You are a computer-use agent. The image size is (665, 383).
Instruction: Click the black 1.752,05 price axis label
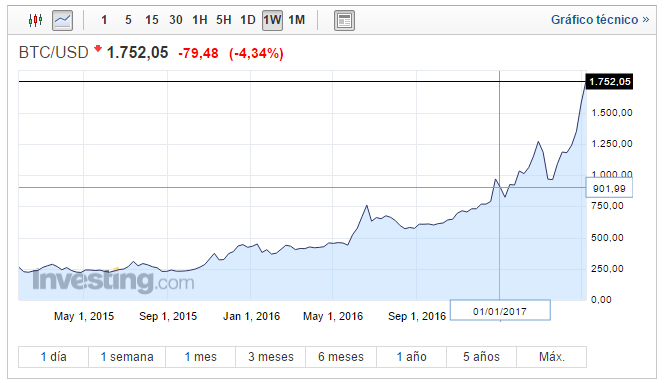pos(609,81)
